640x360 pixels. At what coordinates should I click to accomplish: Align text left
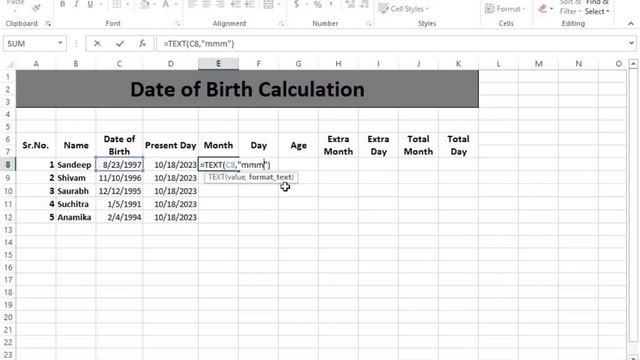tap(192, 4)
